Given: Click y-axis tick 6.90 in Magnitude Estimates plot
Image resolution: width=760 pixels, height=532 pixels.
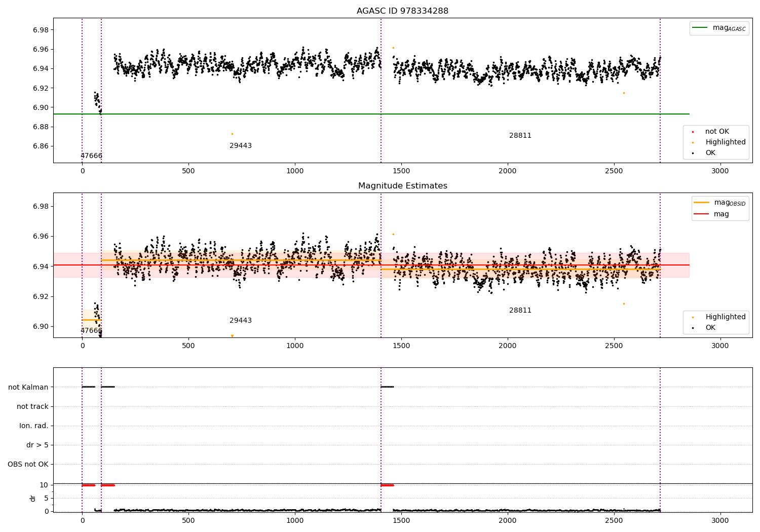Looking at the screenshot, I should 41,327.
